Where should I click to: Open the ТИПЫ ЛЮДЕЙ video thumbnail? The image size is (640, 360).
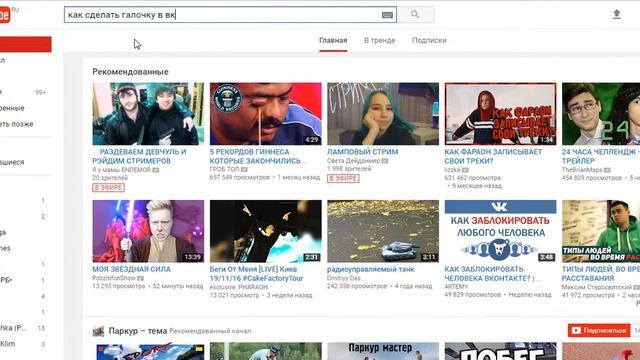pos(601,231)
